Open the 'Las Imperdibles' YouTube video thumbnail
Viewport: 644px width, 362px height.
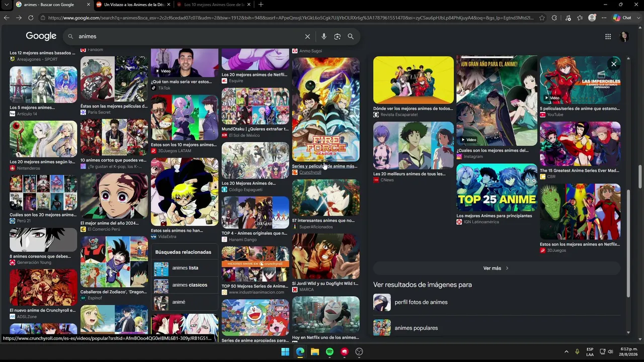pyautogui.click(x=580, y=80)
